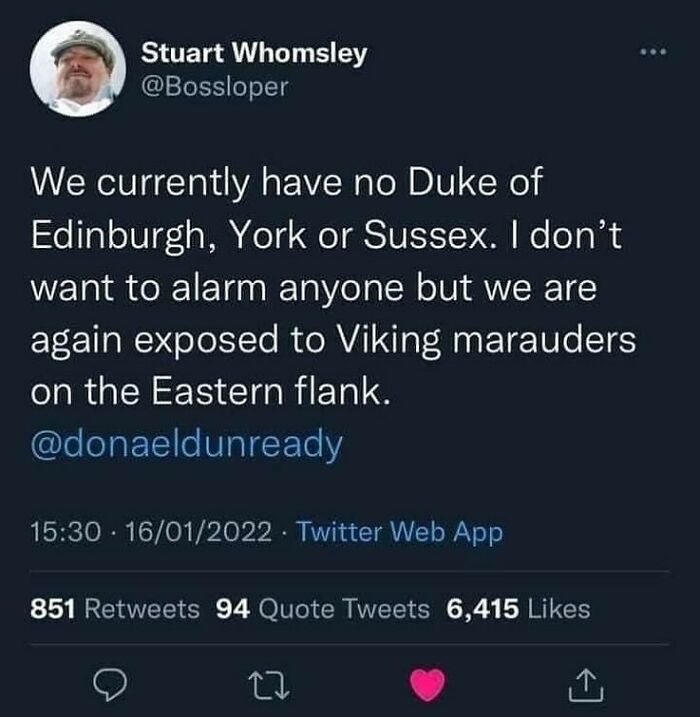Click the line 'want to alarm anyone'
The image size is (700, 717).
(314, 289)
